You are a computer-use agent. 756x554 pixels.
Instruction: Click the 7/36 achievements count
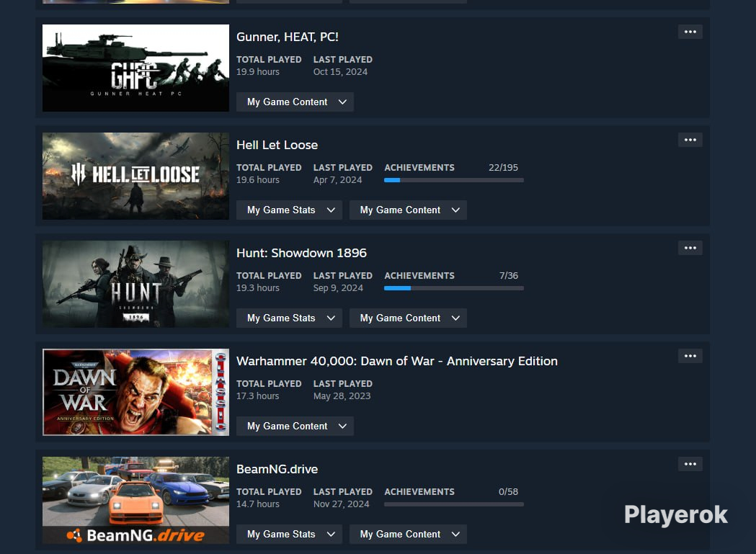(x=509, y=275)
